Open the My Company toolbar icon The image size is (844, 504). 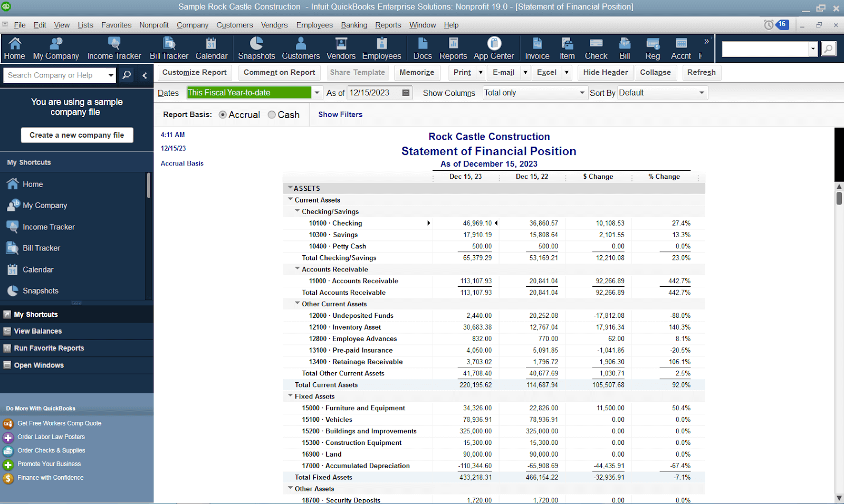click(x=56, y=49)
